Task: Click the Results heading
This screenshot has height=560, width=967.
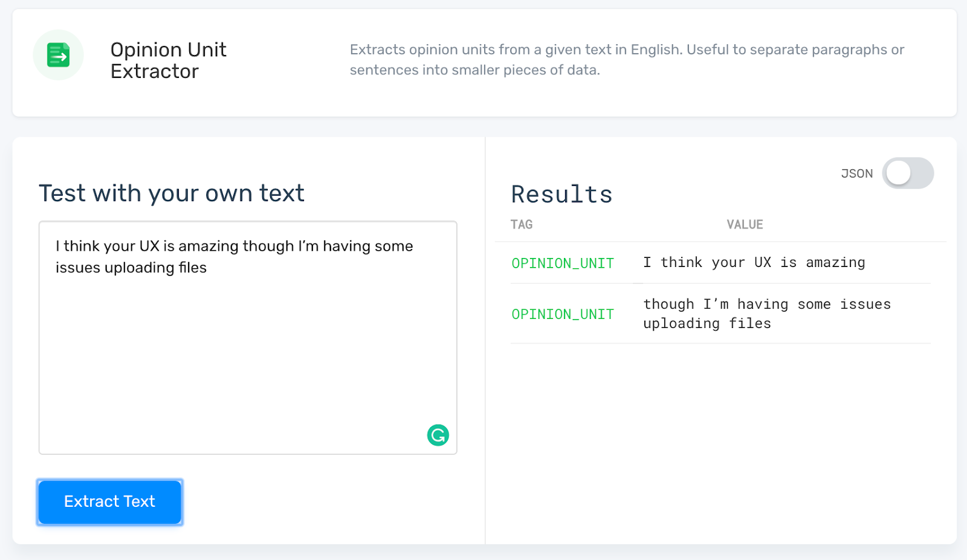Action: pos(561,195)
